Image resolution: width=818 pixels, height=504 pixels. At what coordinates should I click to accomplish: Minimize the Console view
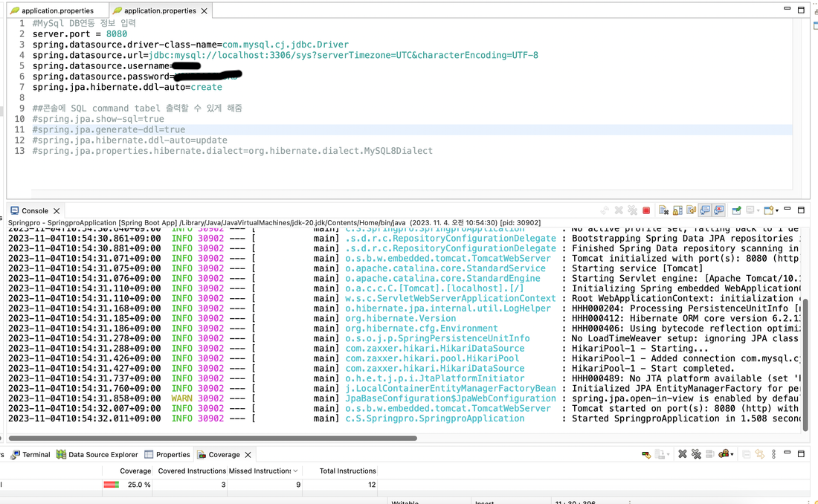pyautogui.click(x=788, y=209)
